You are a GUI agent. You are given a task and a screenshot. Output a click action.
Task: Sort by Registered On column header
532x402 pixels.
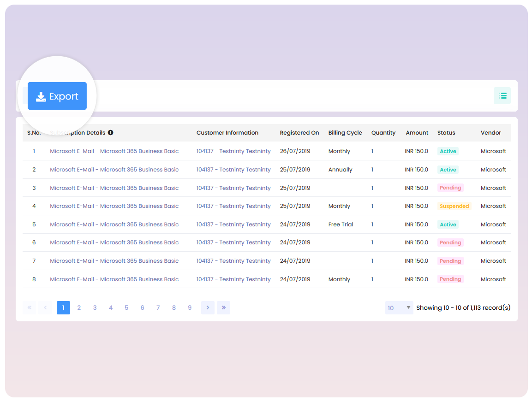(x=299, y=133)
